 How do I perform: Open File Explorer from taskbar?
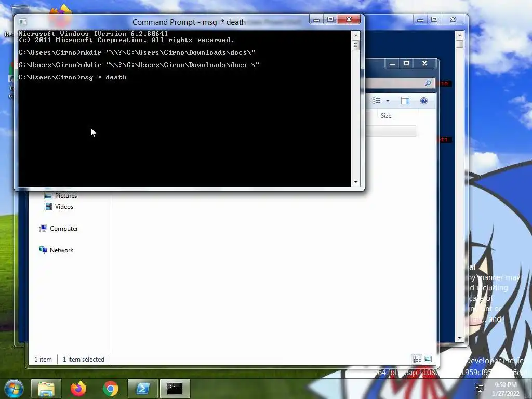[46, 389]
